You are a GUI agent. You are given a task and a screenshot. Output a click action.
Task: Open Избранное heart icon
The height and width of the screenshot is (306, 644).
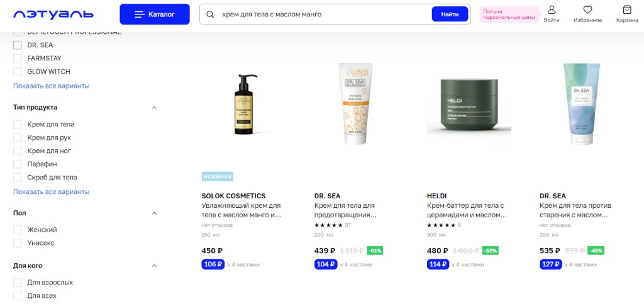[588, 9]
